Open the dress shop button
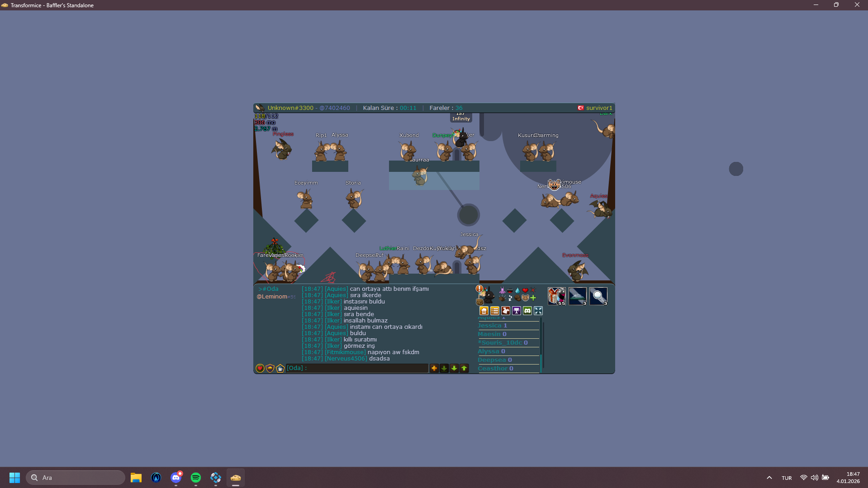Viewport: 868px width, 488px height. [506, 311]
